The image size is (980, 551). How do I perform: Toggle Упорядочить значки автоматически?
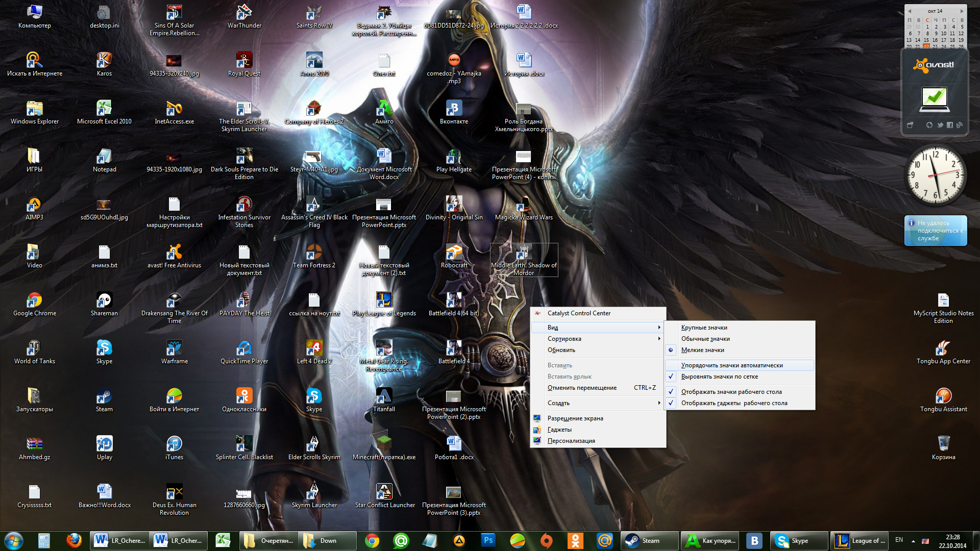(740, 365)
